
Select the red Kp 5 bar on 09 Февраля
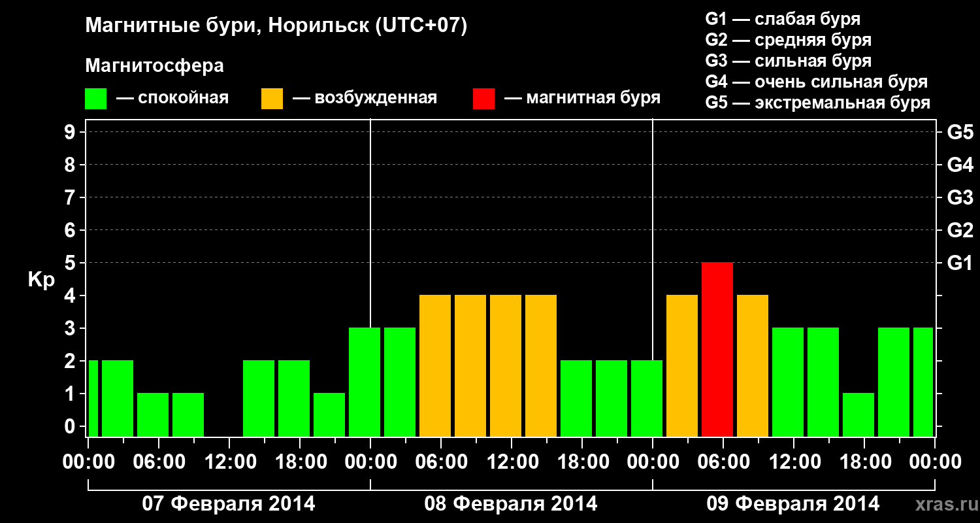(717, 350)
